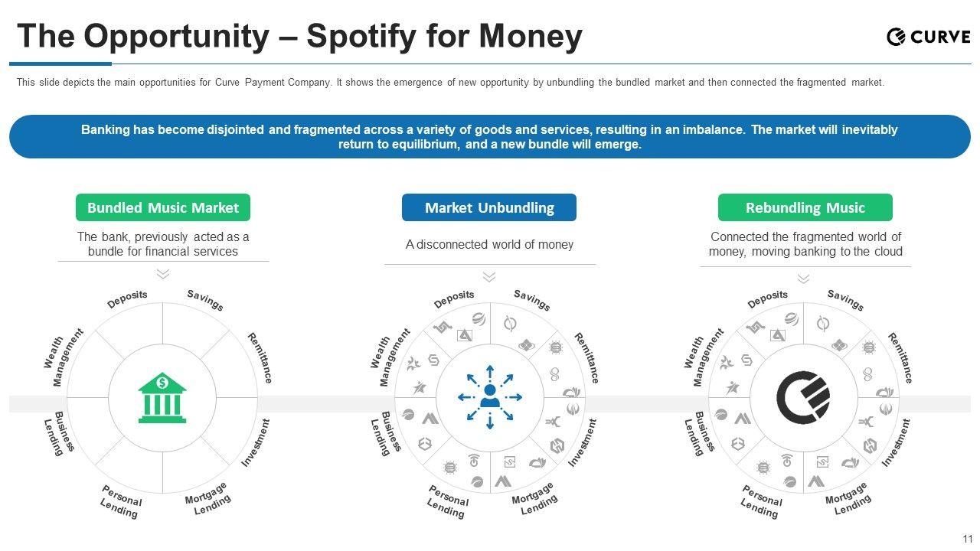Click Mortgage Lending label on left wheel
Viewport: 980px width, 551px height.
[x=208, y=497]
